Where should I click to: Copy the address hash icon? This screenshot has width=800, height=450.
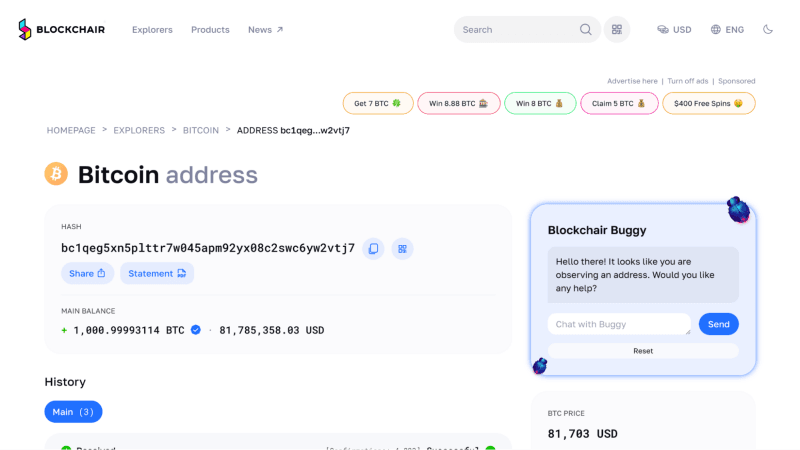[373, 248]
